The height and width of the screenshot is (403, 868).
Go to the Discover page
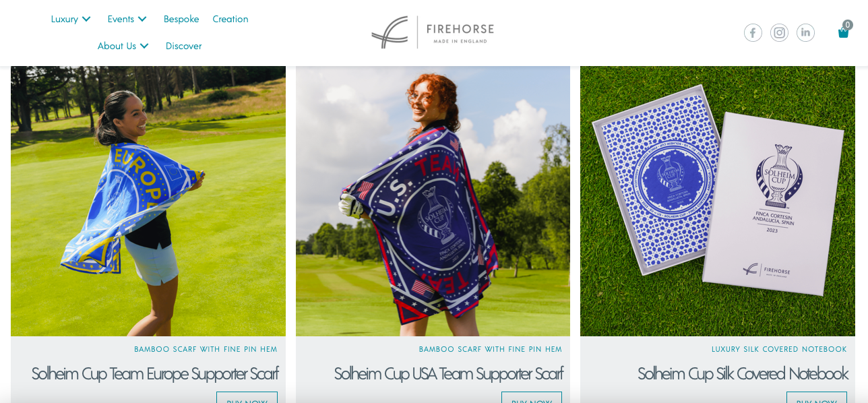pos(183,46)
